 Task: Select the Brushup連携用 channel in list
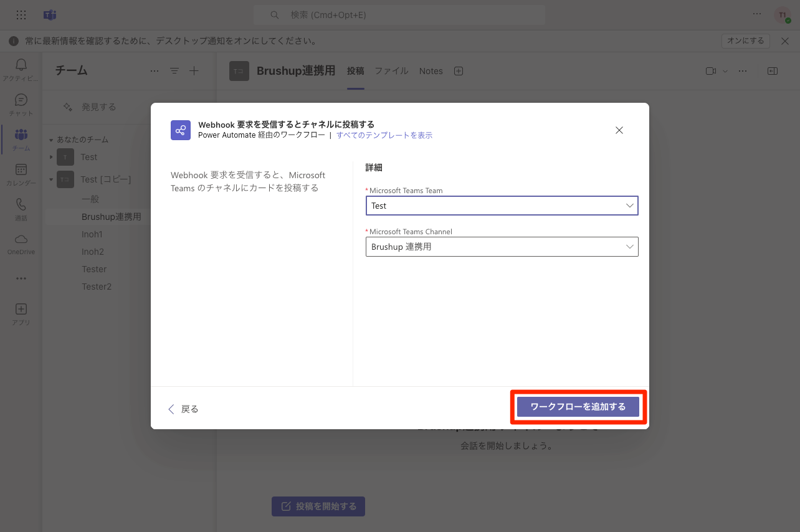pos(112,217)
